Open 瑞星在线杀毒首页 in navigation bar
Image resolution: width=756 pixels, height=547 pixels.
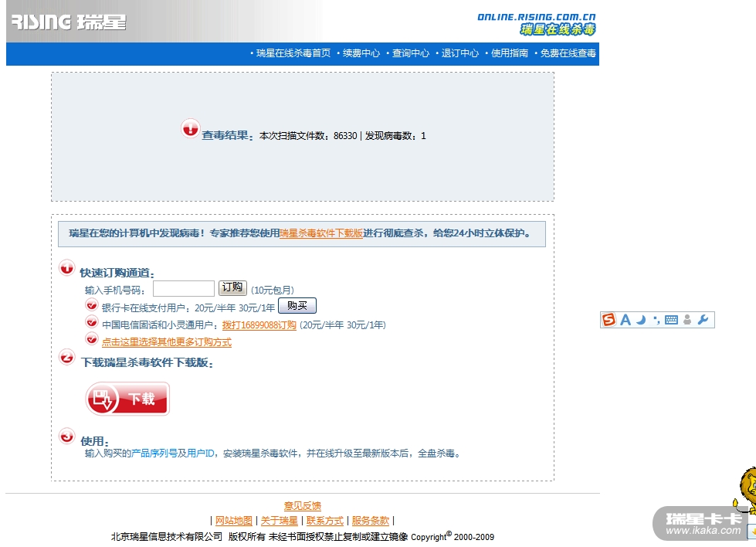[x=293, y=53]
